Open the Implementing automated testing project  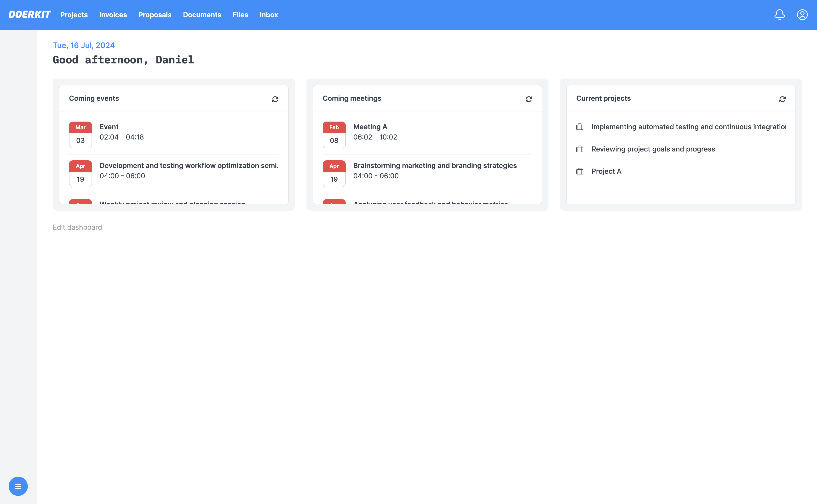point(688,127)
